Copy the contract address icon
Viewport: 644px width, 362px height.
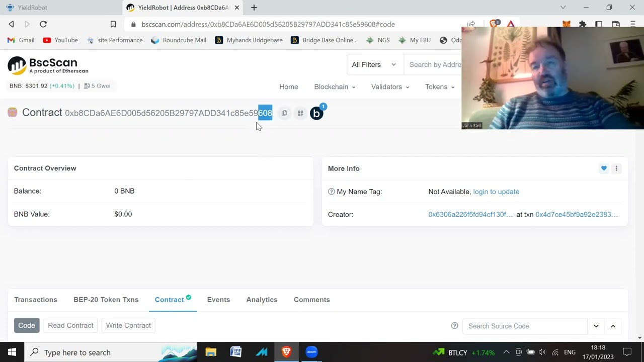pos(284,114)
